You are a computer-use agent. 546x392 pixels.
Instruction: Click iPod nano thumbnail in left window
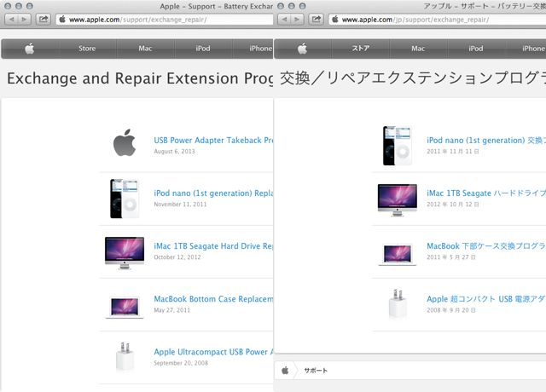coord(125,199)
